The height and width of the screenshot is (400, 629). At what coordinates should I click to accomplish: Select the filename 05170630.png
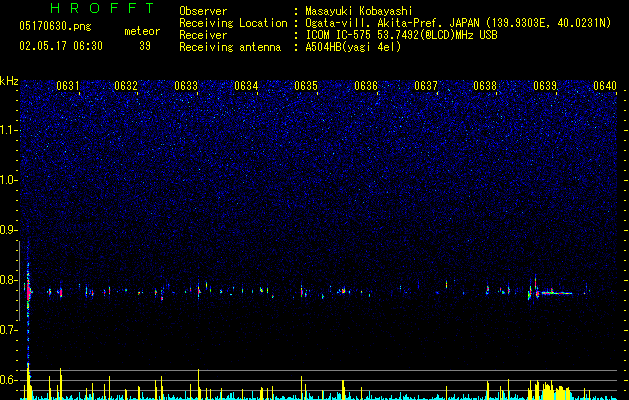(x=55, y=27)
